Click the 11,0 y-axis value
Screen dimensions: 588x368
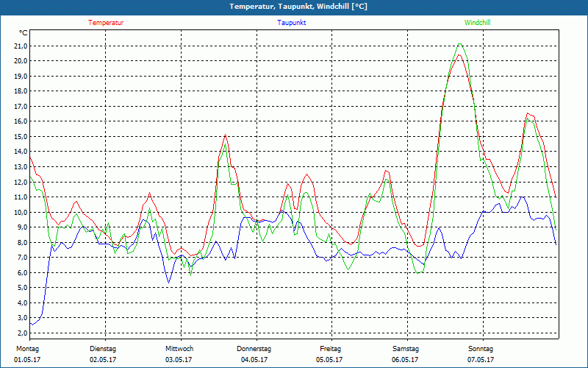[x=21, y=197]
